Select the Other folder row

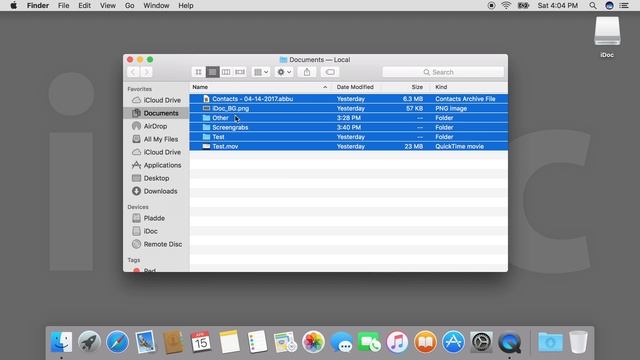tap(349, 118)
